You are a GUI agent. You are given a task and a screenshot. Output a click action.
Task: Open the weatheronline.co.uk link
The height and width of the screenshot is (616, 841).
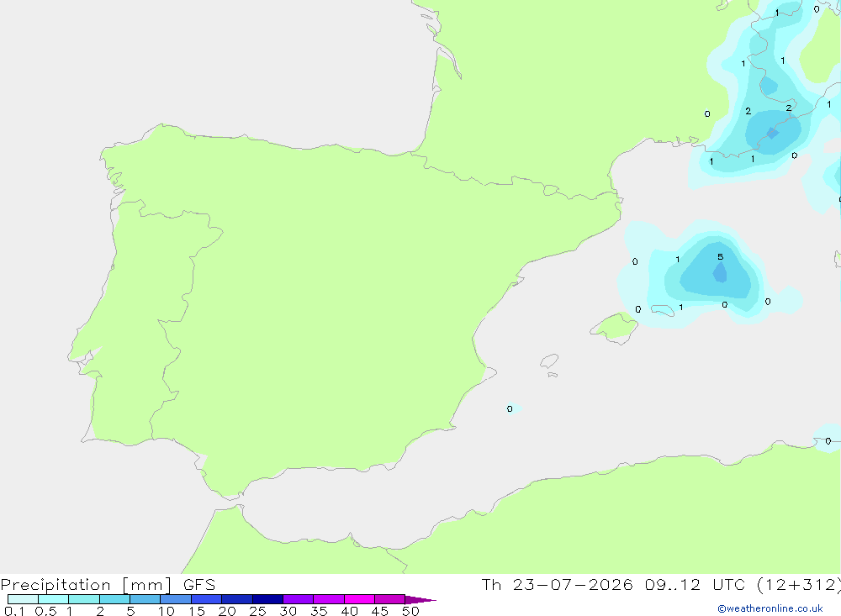point(770,608)
